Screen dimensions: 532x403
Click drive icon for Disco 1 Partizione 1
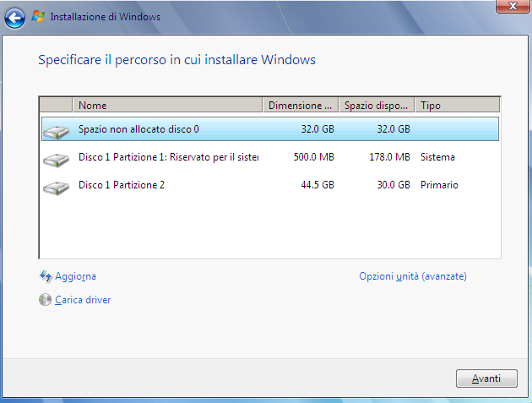click(56, 159)
